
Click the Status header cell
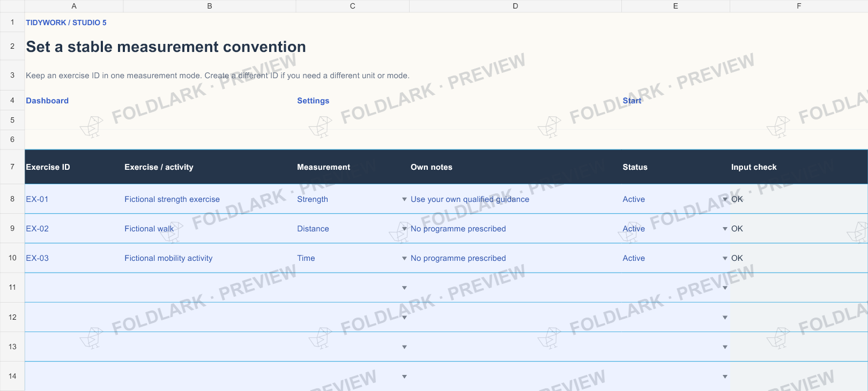676,167
